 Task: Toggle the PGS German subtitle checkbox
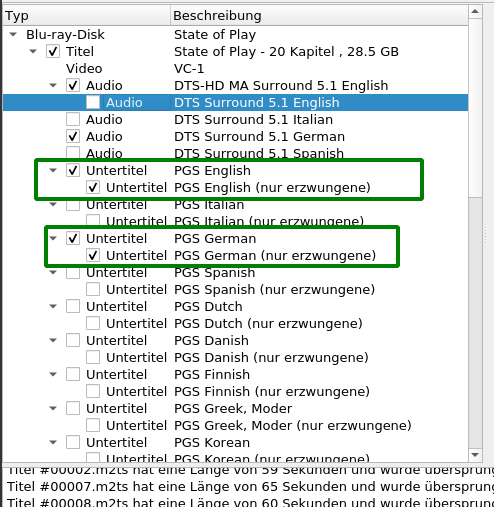(73, 239)
